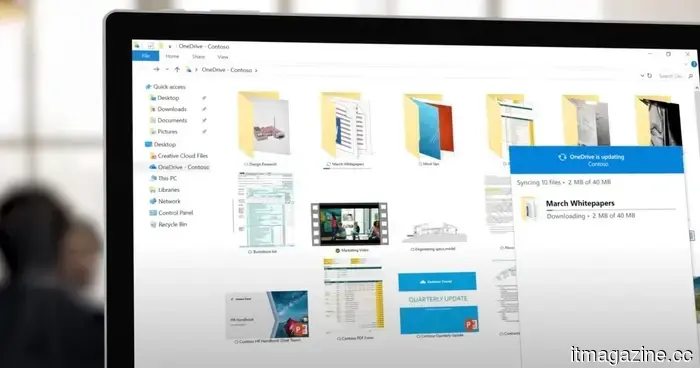Click the forward navigation arrow

point(156,69)
